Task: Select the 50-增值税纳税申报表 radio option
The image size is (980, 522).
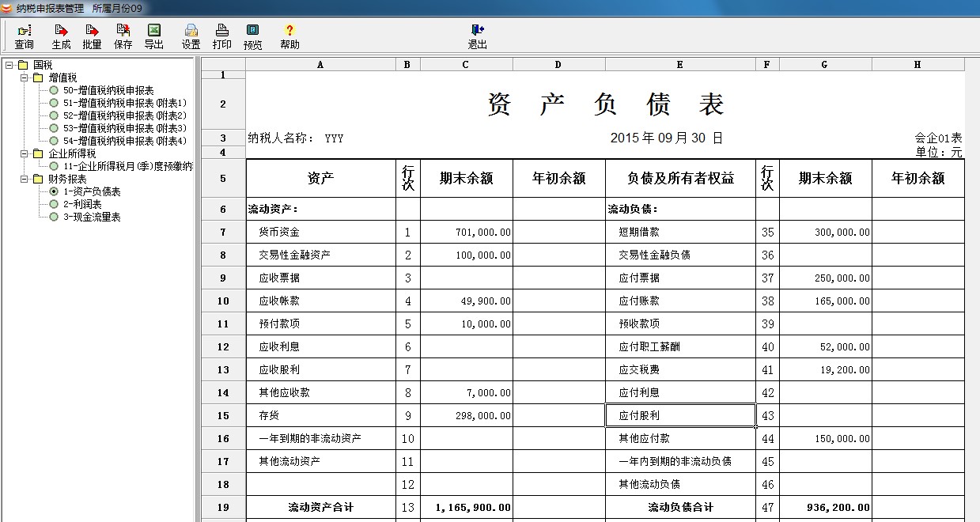Action: pyautogui.click(x=54, y=90)
